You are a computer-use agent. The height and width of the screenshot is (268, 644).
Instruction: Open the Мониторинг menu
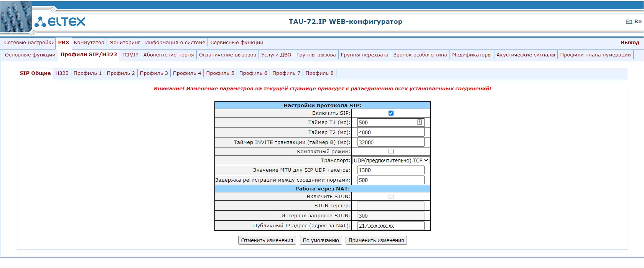coord(125,43)
